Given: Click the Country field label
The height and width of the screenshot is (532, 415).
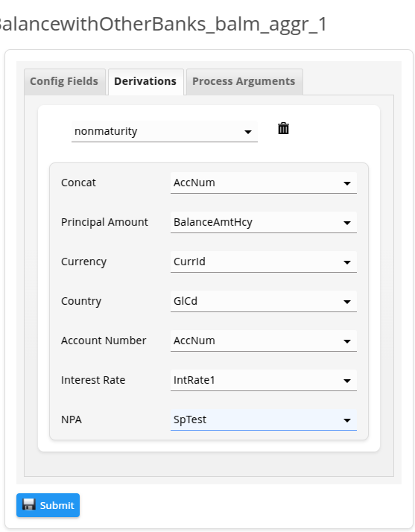Looking at the screenshot, I should pyautogui.click(x=81, y=301).
